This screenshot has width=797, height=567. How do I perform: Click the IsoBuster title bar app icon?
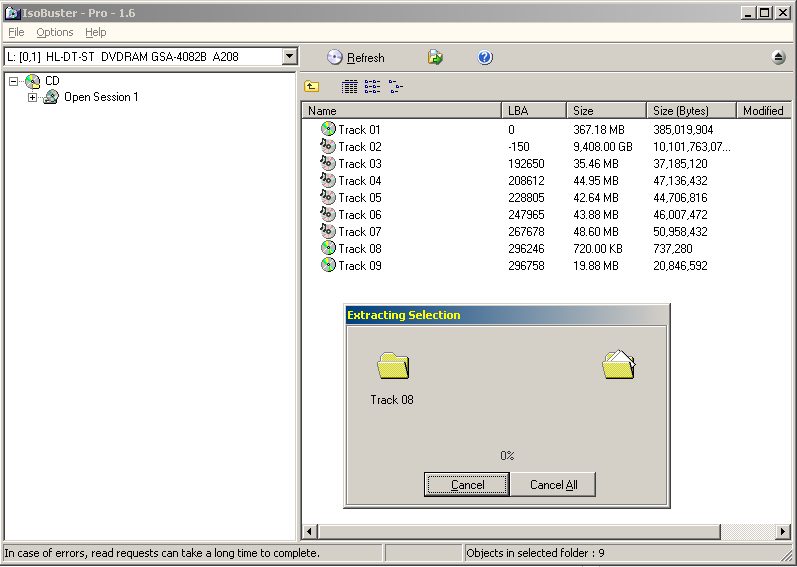[x=12, y=13]
